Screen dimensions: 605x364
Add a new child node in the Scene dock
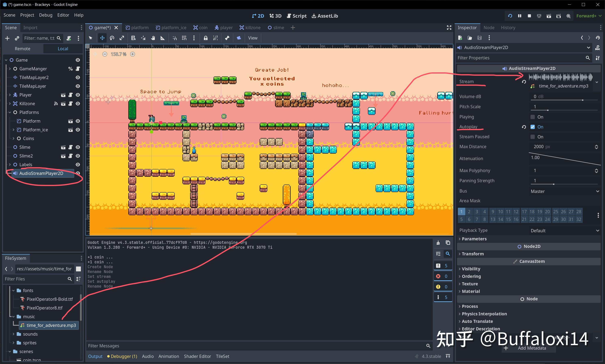[x=7, y=38]
